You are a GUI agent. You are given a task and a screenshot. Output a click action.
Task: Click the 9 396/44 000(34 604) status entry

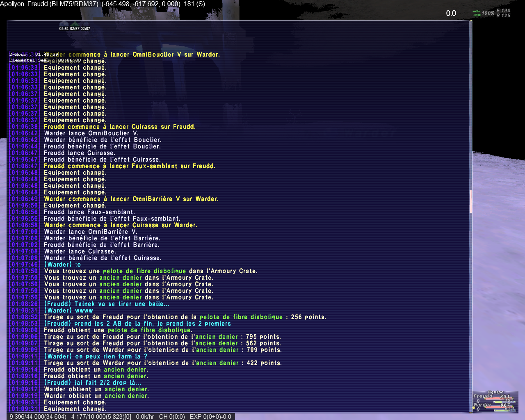pos(38,417)
